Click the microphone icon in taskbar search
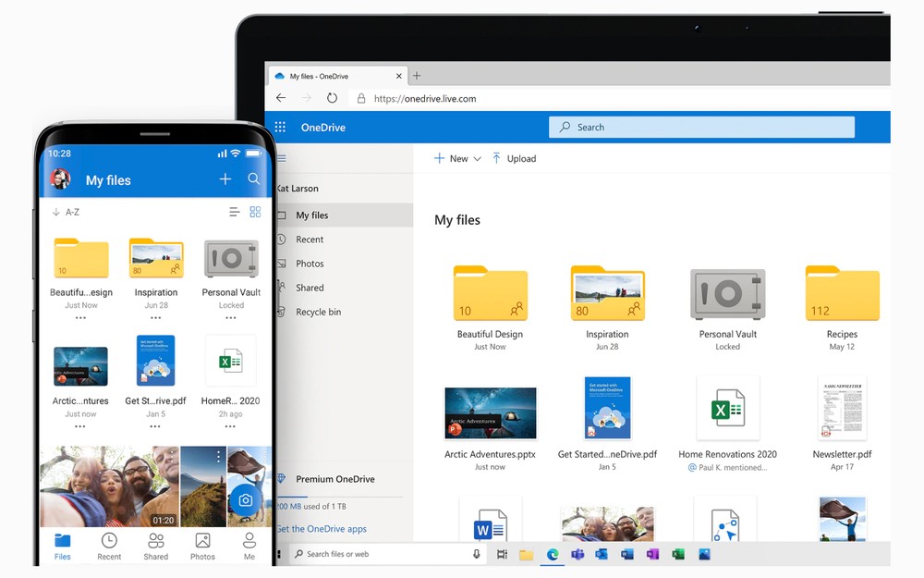 [x=476, y=554]
